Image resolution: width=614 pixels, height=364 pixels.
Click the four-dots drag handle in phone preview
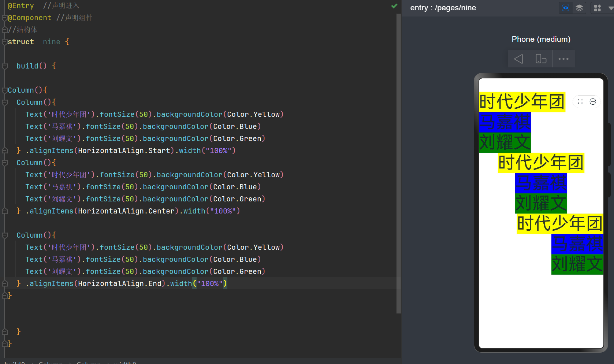click(580, 101)
